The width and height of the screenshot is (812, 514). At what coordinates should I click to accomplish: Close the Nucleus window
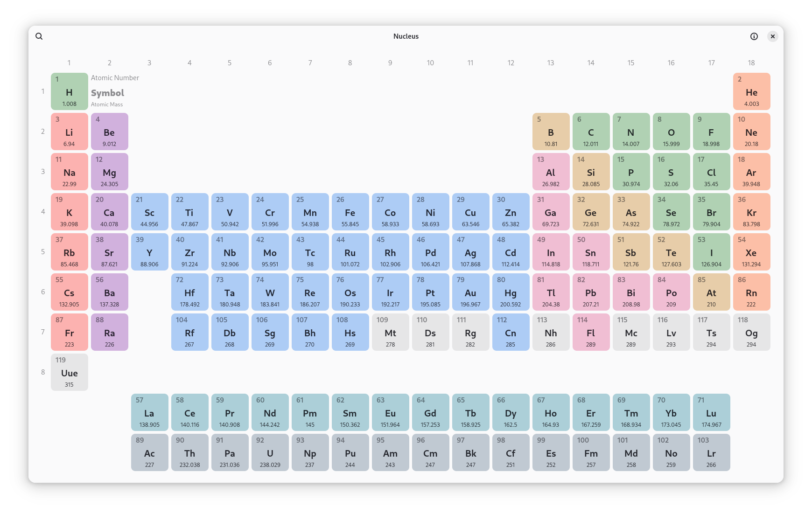773,36
